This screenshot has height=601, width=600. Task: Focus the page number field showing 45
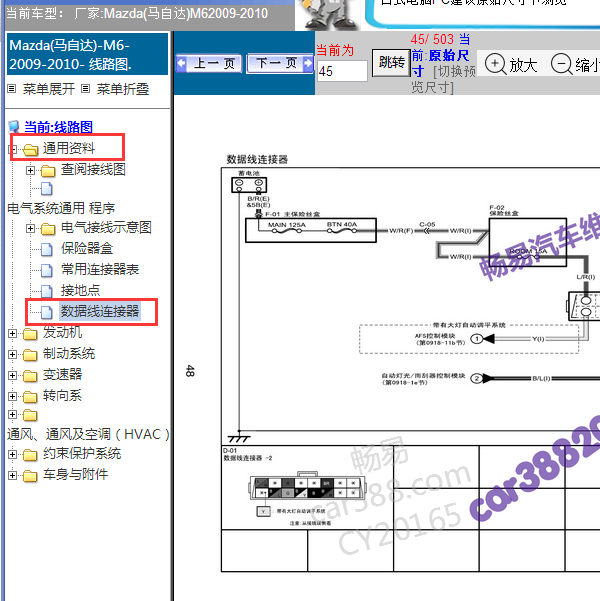(x=342, y=71)
